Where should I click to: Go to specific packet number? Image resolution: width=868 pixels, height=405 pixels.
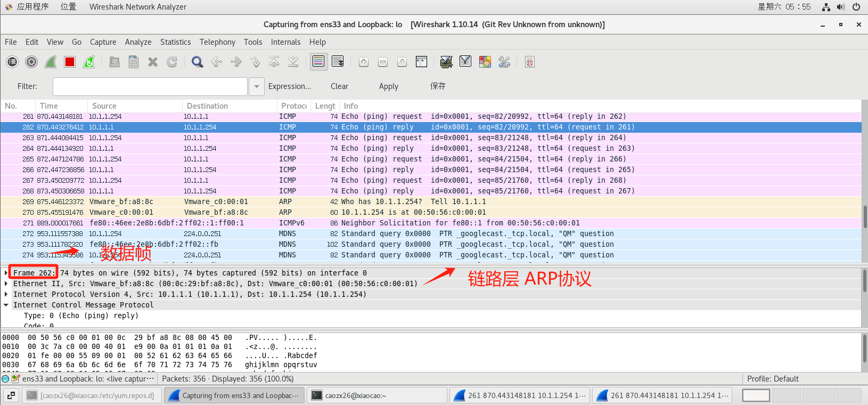pos(255,62)
